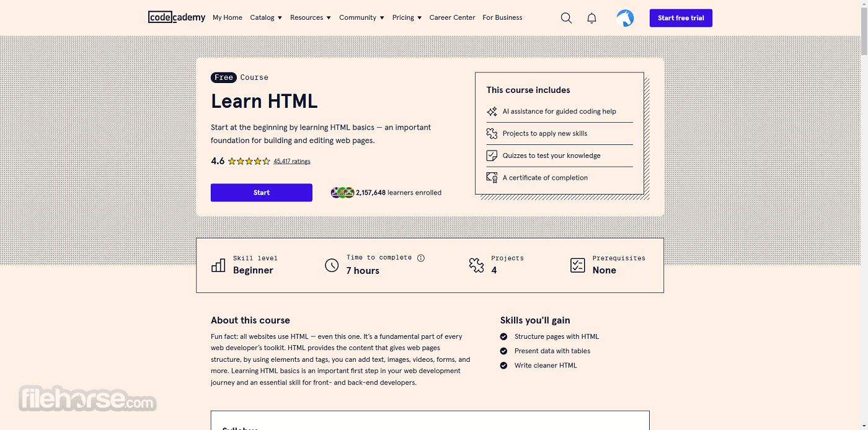Click the 7 hours value

tap(363, 271)
